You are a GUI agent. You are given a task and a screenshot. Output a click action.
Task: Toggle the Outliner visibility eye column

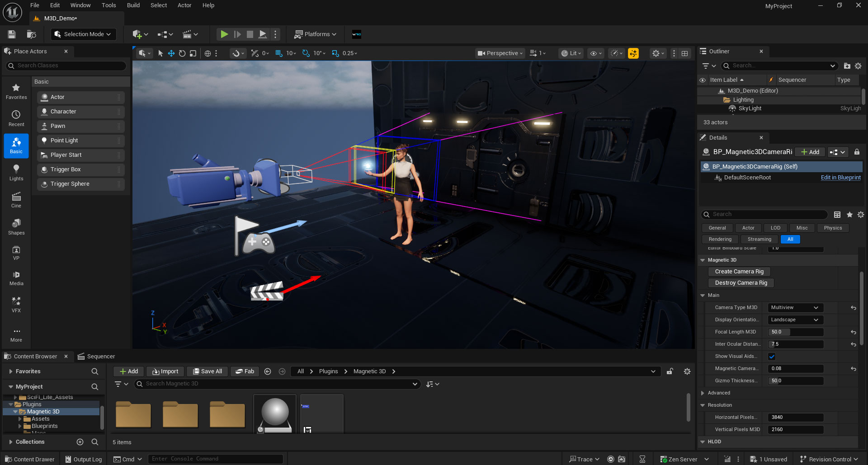point(703,80)
